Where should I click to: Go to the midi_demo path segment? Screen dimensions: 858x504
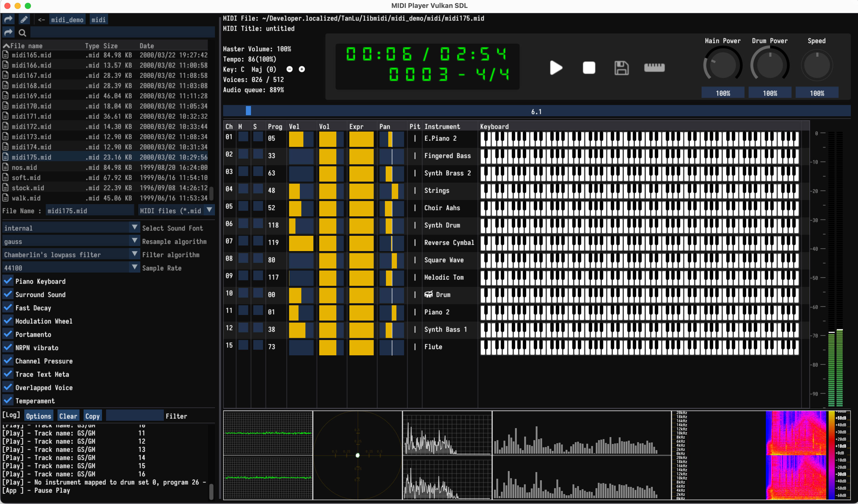67,20
